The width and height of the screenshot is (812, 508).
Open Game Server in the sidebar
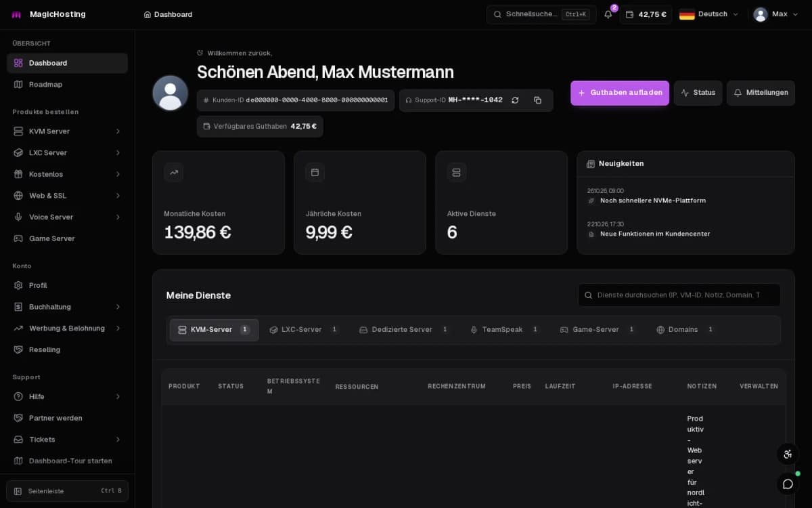point(67,238)
